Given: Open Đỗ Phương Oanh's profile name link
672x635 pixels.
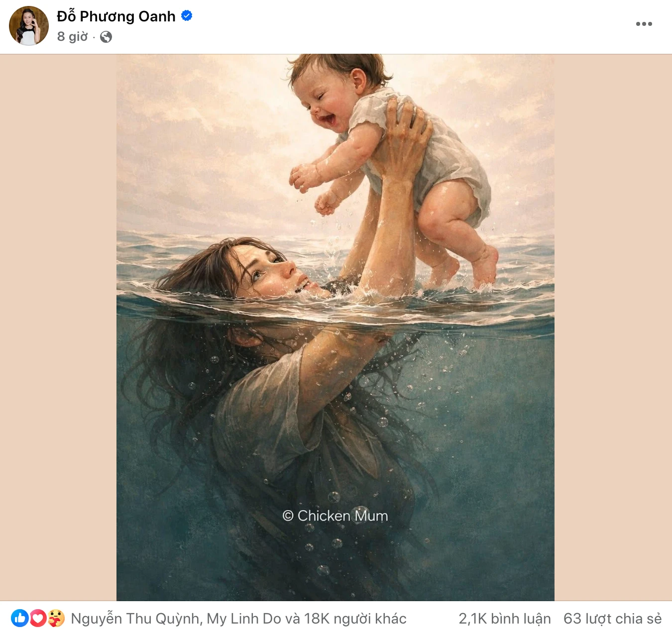Looking at the screenshot, I should pyautogui.click(x=116, y=16).
